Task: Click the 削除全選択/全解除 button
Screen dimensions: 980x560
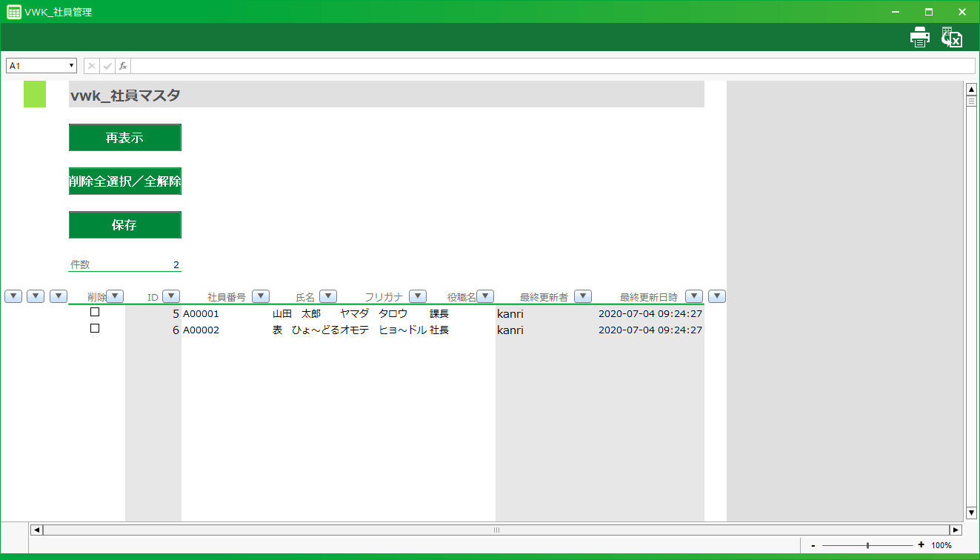Action: pos(125,181)
